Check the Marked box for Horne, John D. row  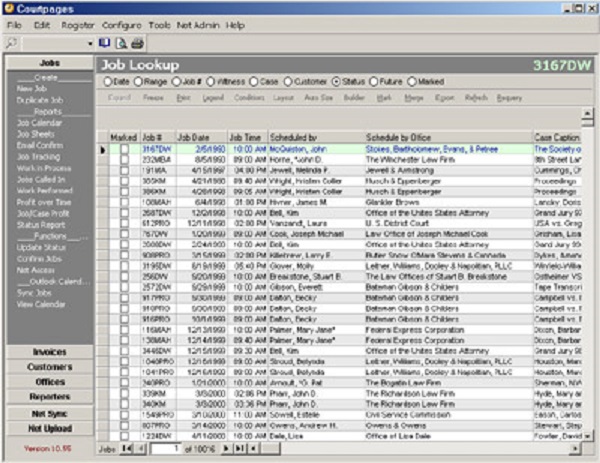[x=124, y=160]
